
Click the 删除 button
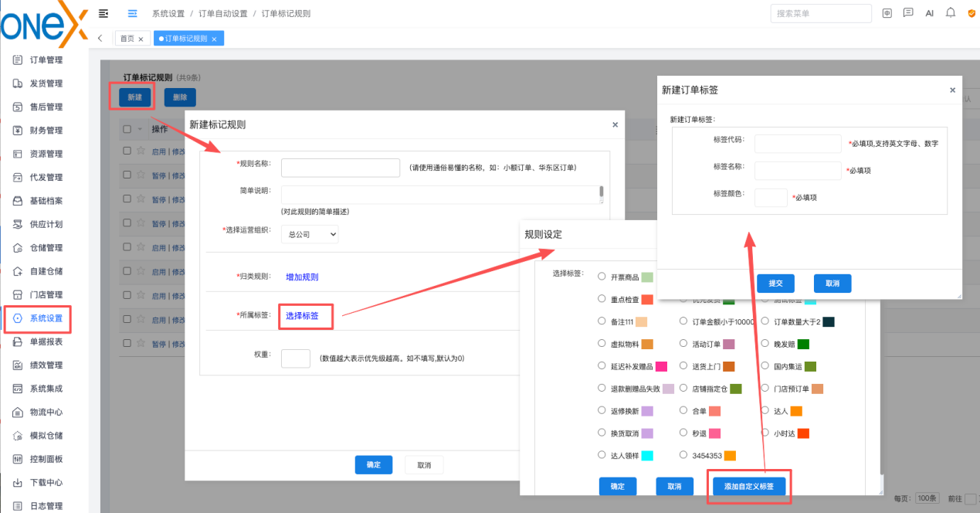(180, 97)
